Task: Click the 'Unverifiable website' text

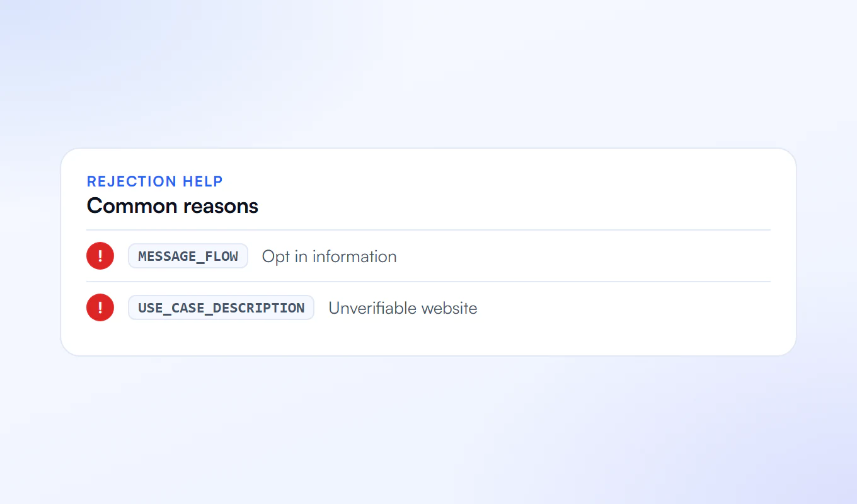Action: 403,308
